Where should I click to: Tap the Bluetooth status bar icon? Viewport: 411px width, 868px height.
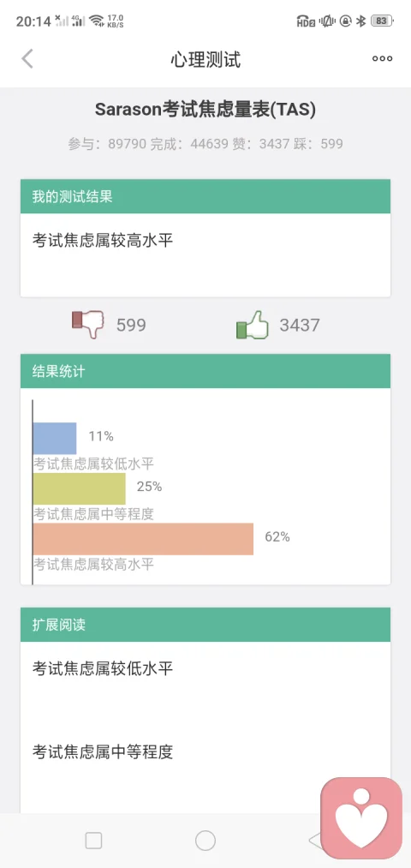click(x=360, y=21)
